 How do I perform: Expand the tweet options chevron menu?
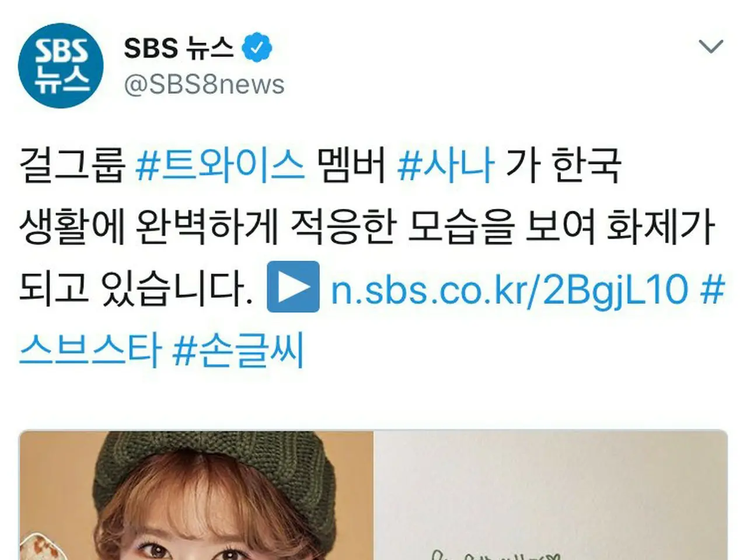pyautogui.click(x=710, y=46)
